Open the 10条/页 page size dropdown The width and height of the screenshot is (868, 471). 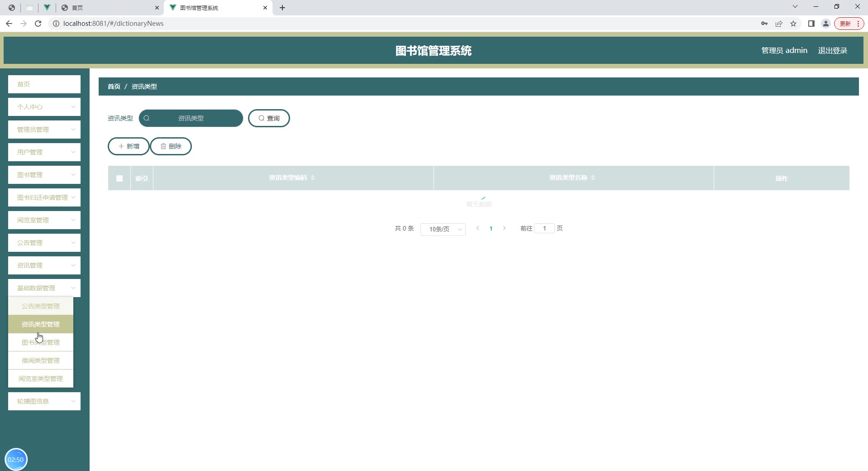pos(443,229)
